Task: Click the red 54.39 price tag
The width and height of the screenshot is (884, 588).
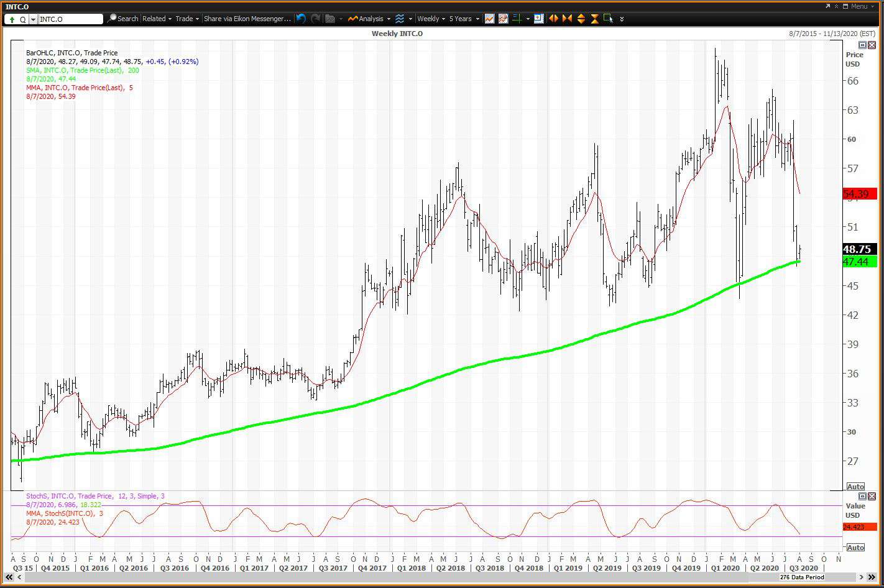Action: 860,194
